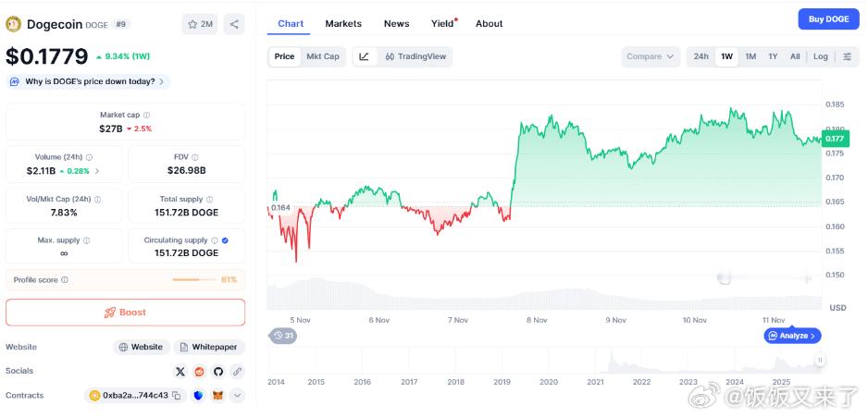Open the Whitepaper link
Viewport: 868px width, 417px height.
(208, 347)
